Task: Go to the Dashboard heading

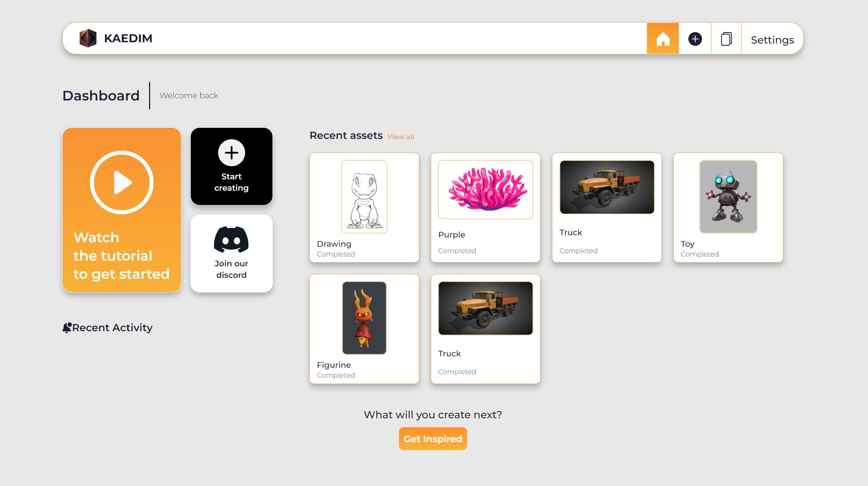Action: [x=101, y=96]
